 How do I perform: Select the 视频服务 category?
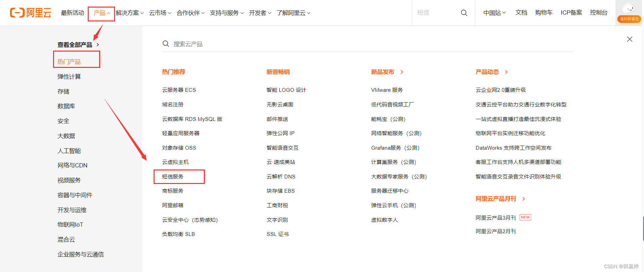[x=69, y=180]
